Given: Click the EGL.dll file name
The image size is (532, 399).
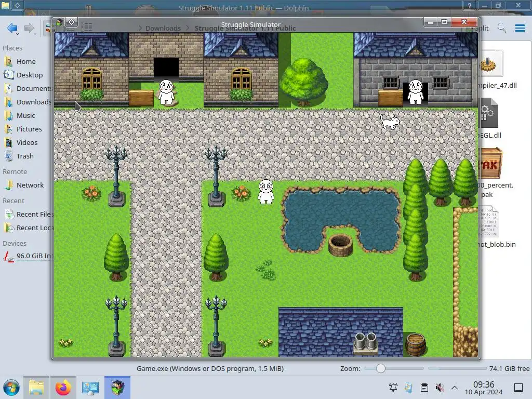Looking at the screenshot, I should (x=490, y=135).
